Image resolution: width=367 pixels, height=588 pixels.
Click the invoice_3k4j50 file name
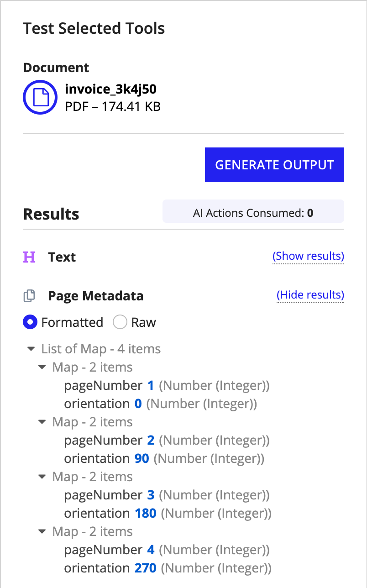coord(111,89)
